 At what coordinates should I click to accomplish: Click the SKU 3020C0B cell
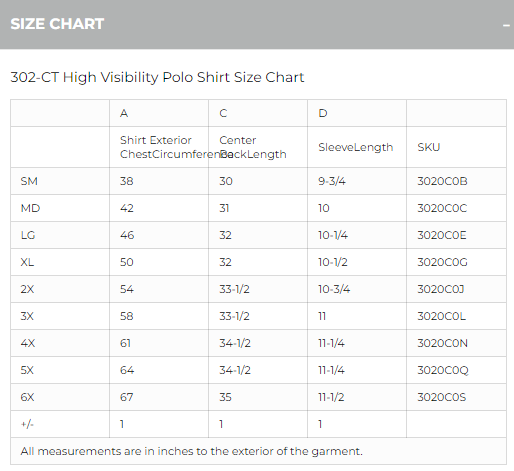[x=456, y=181]
